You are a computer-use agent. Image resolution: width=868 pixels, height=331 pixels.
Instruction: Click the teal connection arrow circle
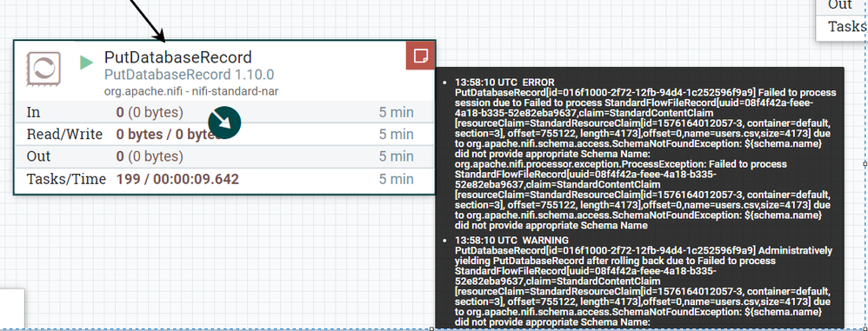point(224,122)
